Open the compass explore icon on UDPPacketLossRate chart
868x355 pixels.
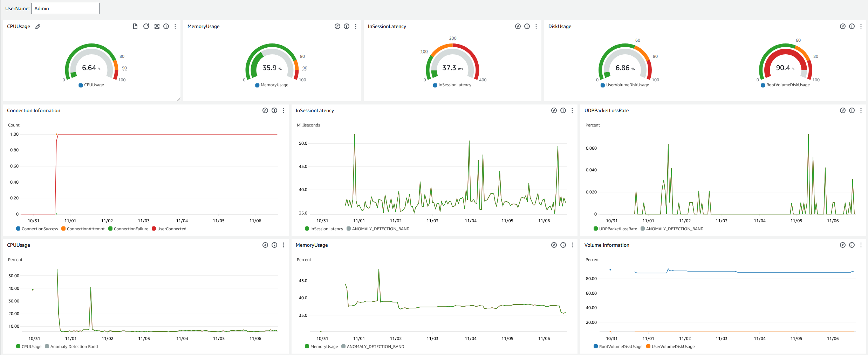[x=842, y=110]
